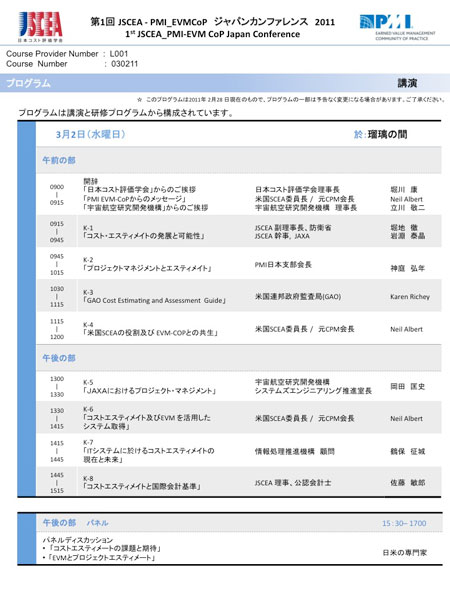Select 'JSCEA 幹事, JAXA' affiliation
Screen dimensions: 450x600
click(x=282, y=236)
